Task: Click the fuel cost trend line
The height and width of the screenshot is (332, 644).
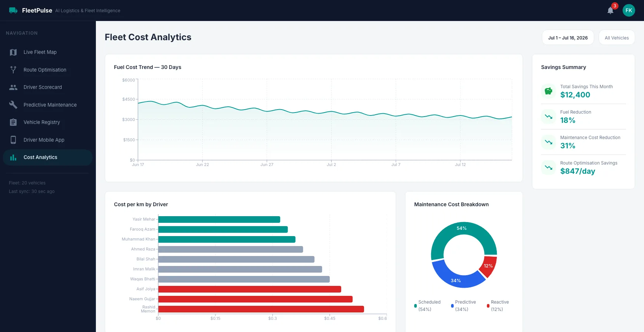Action: click(x=325, y=112)
